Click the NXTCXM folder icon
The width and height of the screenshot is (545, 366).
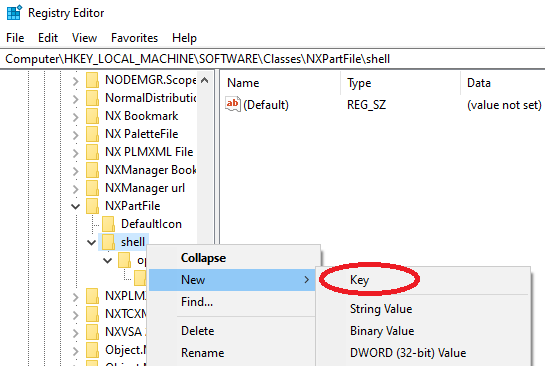click(x=92, y=314)
